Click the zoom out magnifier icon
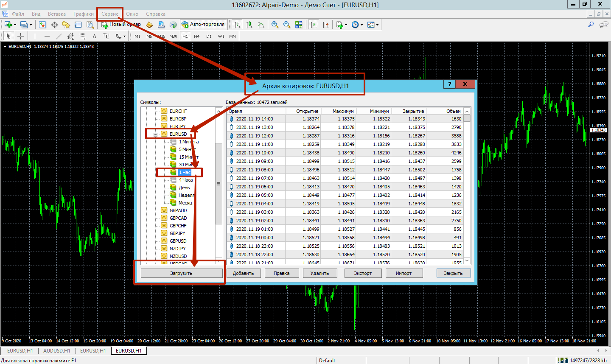Screen dimensions: 611x364 [286, 25]
